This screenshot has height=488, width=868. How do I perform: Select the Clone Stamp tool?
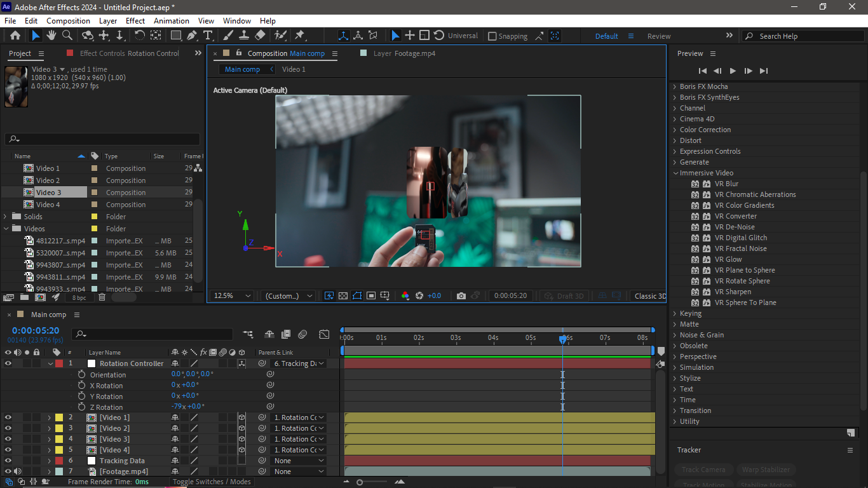(244, 36)
